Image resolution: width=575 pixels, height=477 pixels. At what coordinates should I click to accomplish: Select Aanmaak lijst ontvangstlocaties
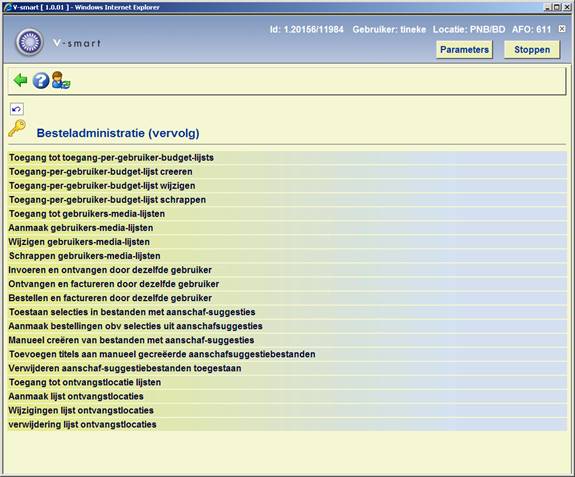[x=287, y=396]
